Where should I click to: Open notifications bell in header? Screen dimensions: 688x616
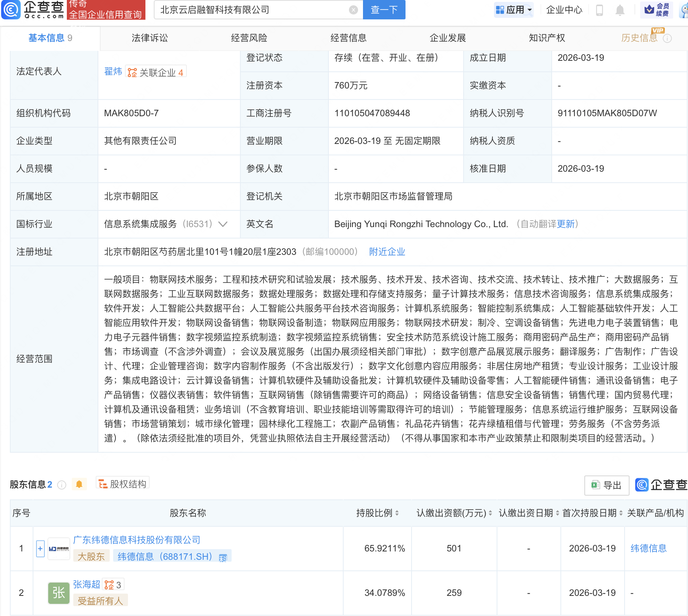(620, 10)
